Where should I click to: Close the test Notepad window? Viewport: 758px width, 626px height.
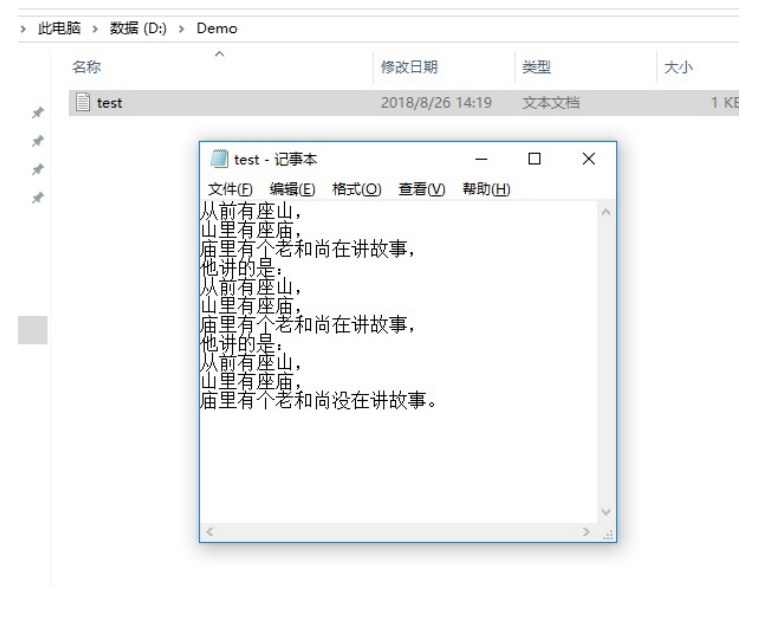coord(588,159)
